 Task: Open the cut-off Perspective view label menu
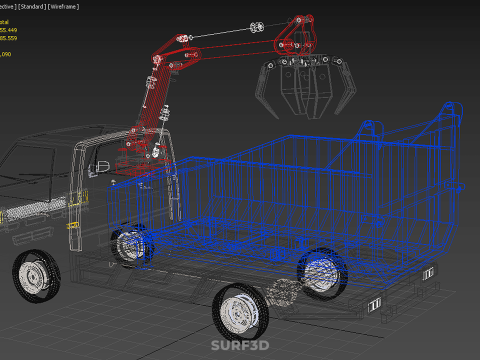pyautogui.click(x=8, y=7)
